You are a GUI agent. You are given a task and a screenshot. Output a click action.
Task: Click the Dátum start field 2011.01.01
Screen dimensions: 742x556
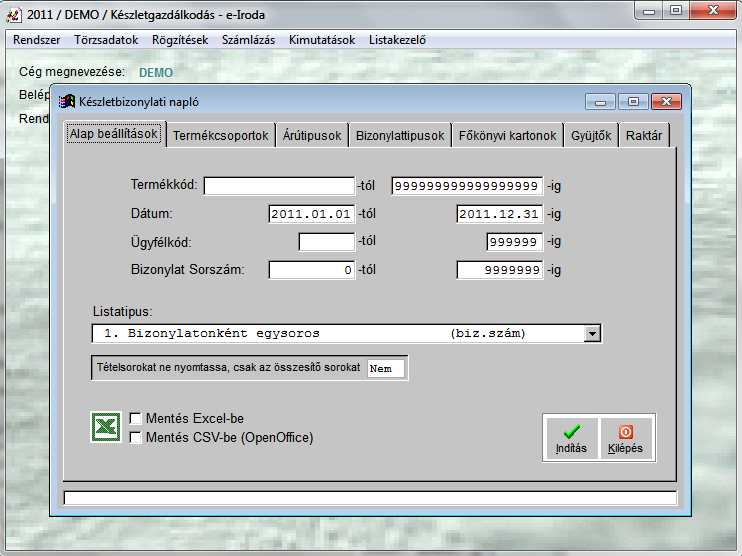(311, 214)
